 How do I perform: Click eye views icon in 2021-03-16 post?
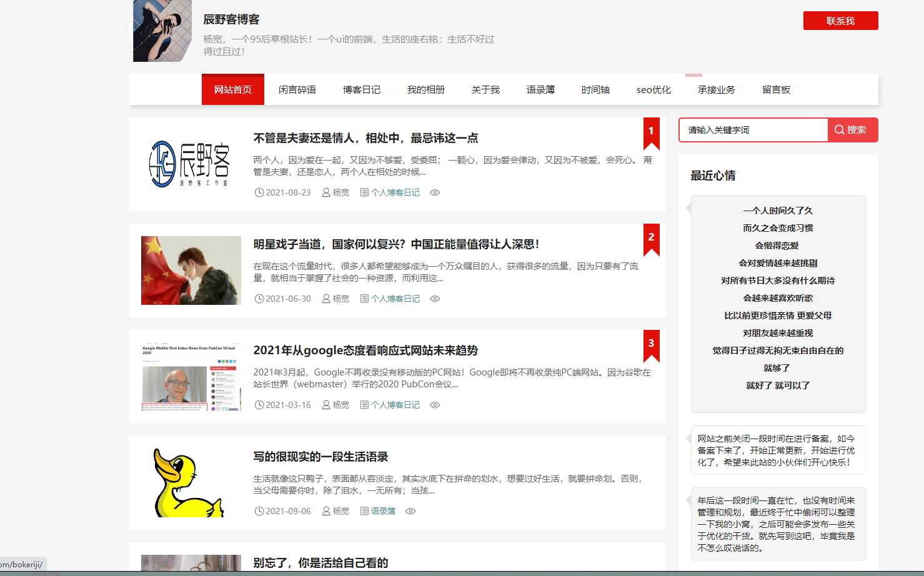(x=435, y=405)
